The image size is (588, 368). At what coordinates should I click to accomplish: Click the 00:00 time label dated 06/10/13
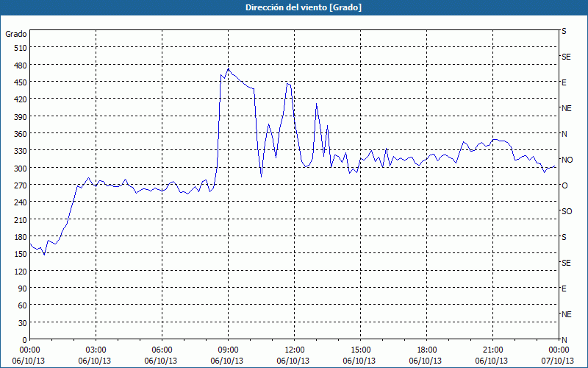(x=29, y=350)
